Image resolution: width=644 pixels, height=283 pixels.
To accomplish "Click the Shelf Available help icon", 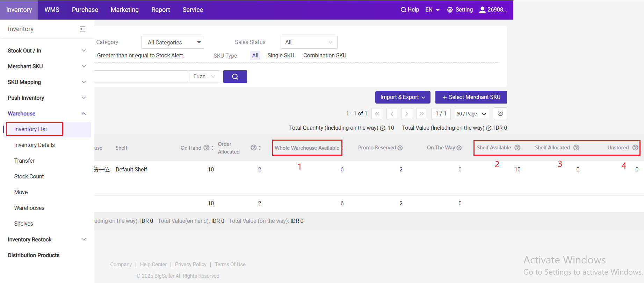I will tap(518, 148).
